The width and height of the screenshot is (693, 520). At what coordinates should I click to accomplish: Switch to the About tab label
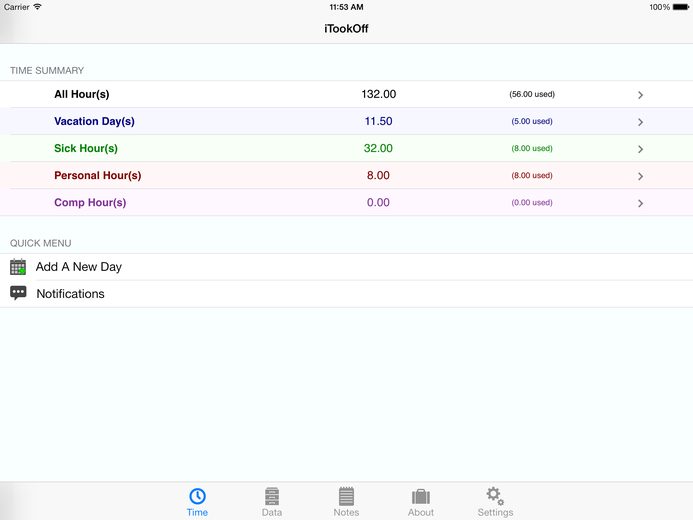tap(421, 512)
